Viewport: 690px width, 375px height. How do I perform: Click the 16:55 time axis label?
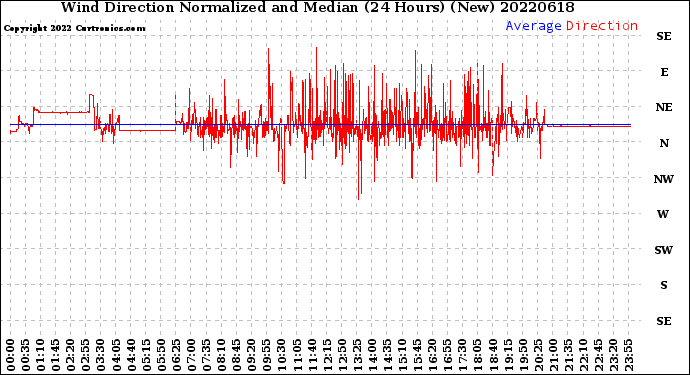448,355
